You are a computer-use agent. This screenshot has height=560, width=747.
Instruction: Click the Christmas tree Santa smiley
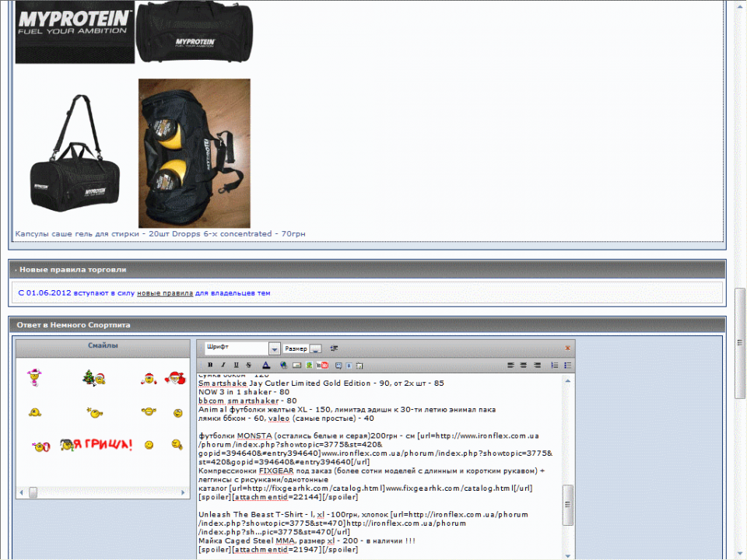pos(94,378)
